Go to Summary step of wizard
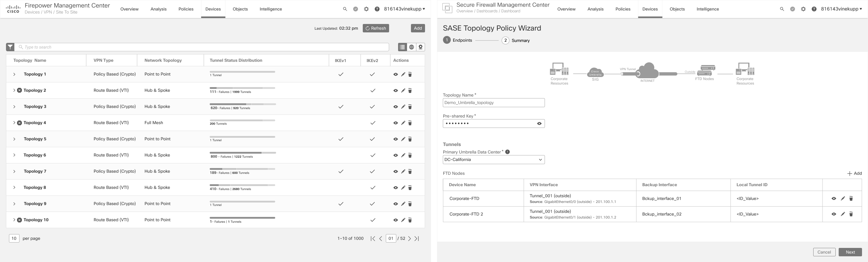The height and width of the screenshot is (262, 868). [516, 40]
